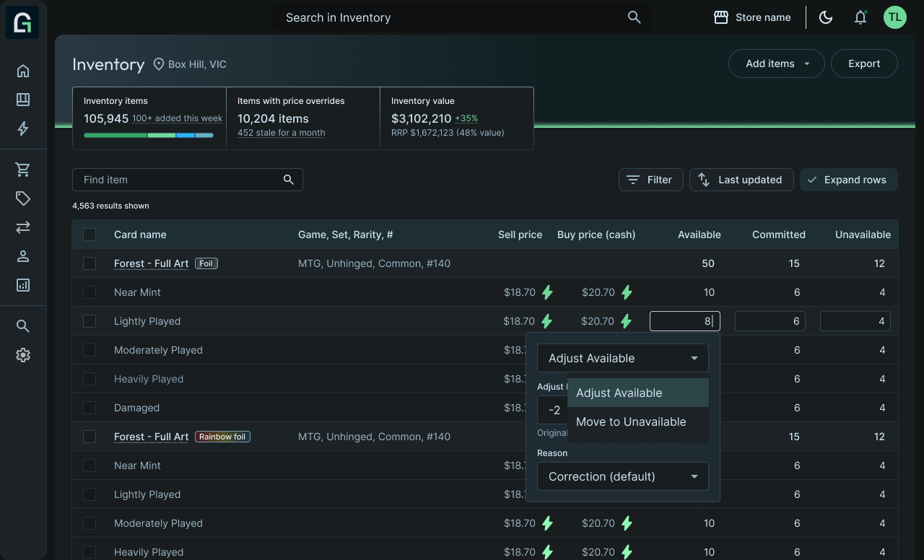Open Forest - Full Art Rainbow foil link
This screenshot has height=560, width=924.
(x=151, y=437)
